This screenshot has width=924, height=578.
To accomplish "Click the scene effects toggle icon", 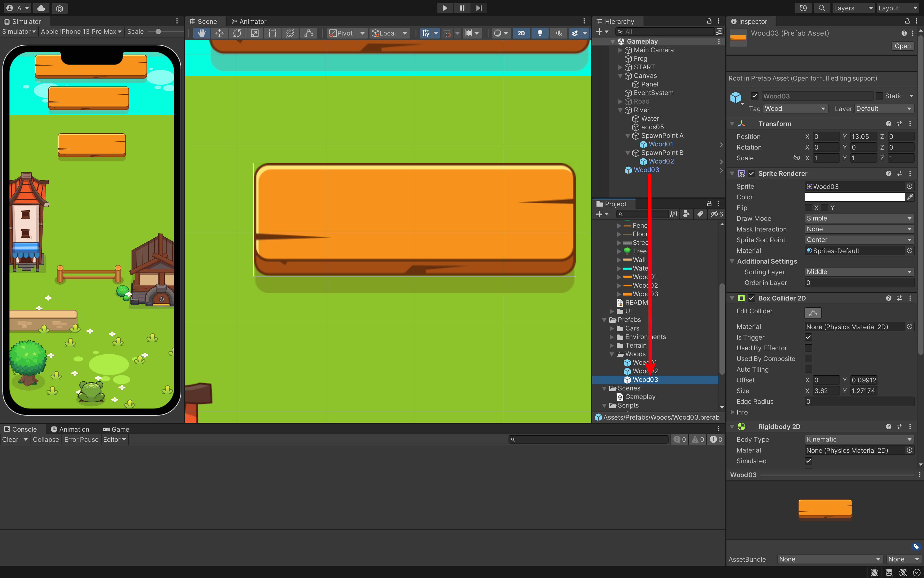I will coord(575,33).
